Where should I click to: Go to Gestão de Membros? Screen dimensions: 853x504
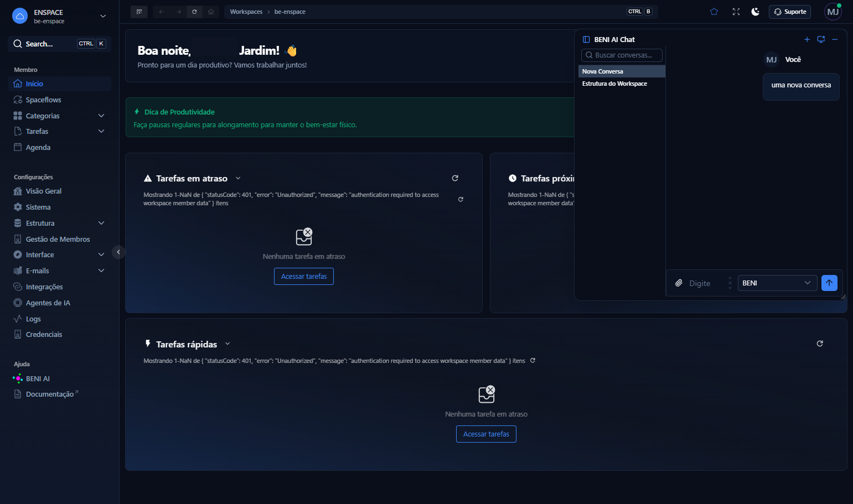[60, 239]
